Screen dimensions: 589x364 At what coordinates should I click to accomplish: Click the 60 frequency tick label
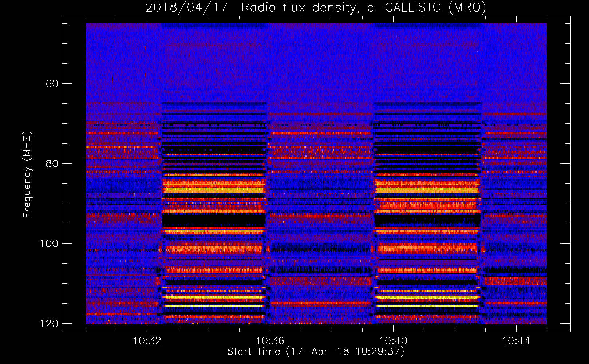52,84
